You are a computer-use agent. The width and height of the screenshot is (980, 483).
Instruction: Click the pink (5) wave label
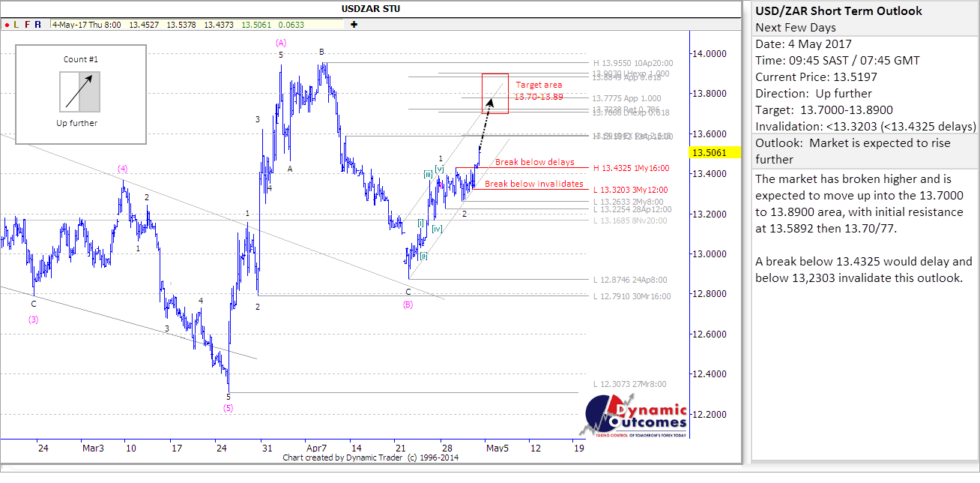[229, 407]
